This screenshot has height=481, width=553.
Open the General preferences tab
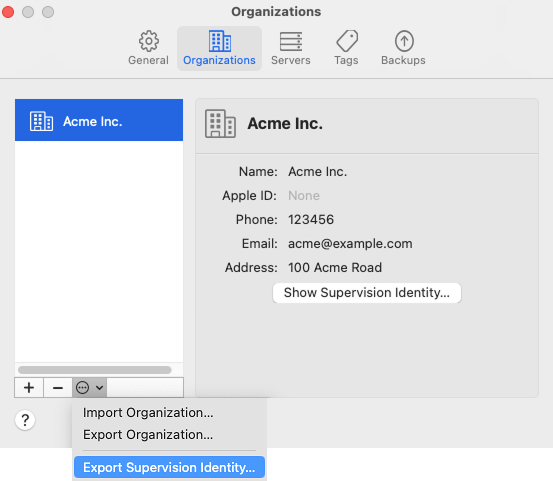point(148,48)
